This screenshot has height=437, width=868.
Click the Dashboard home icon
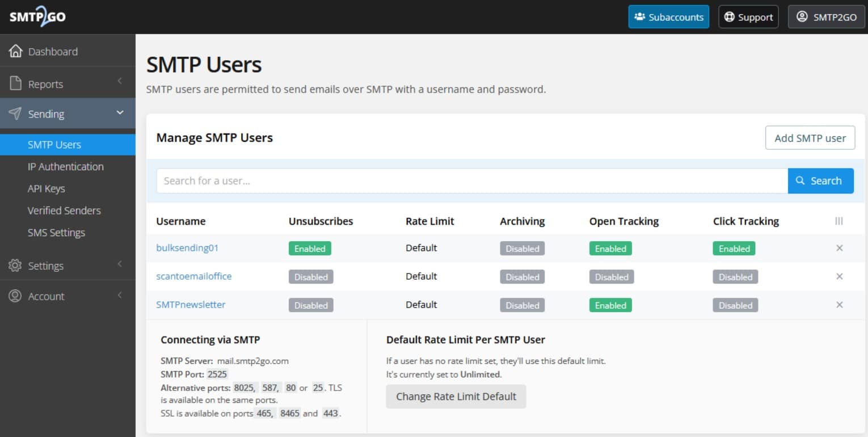pos(15,51)
